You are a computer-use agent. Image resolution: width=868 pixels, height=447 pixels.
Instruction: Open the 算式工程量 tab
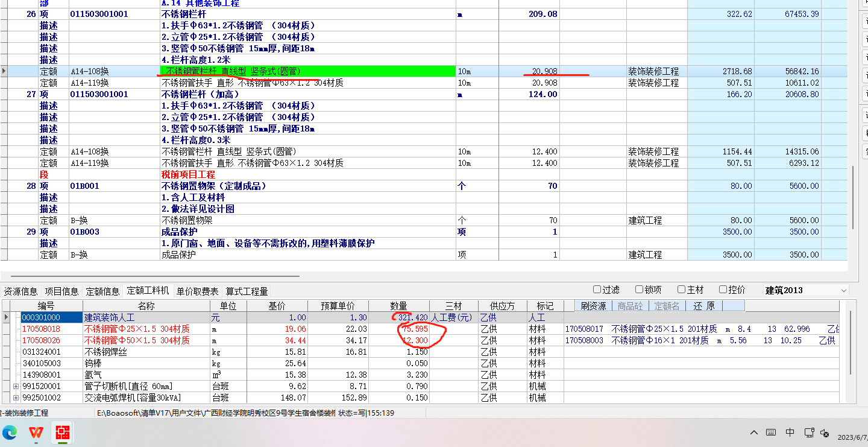click(247, 291)
